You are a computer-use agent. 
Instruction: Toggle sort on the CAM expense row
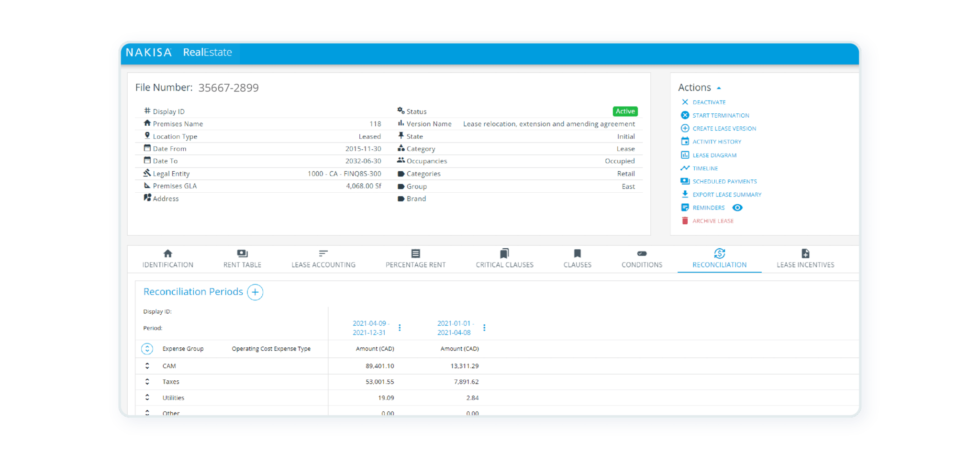click(x=147, y=366)
